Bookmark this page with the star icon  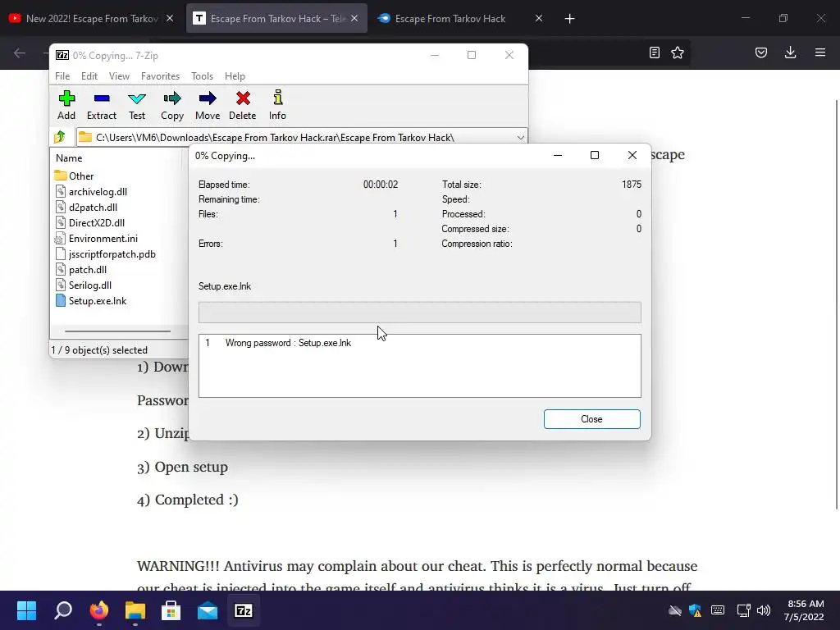click(x=678, y=52)
